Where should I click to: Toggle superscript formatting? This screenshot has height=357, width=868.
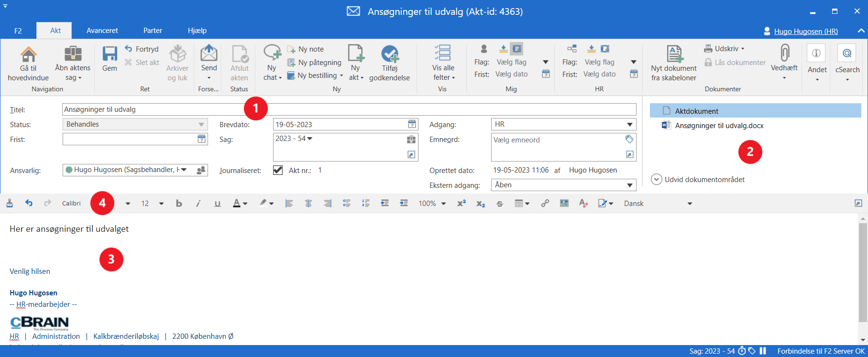[x=461, y=204]
